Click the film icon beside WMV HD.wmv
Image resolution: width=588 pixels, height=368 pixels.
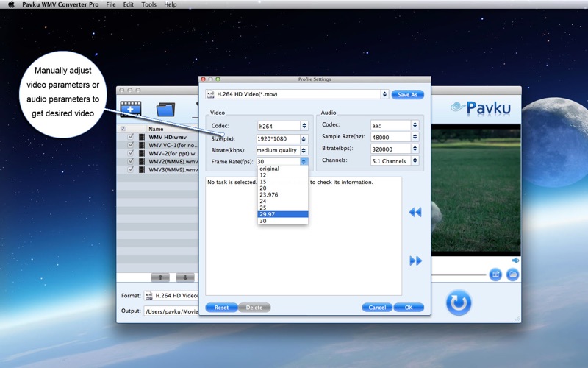click(142, 137)
